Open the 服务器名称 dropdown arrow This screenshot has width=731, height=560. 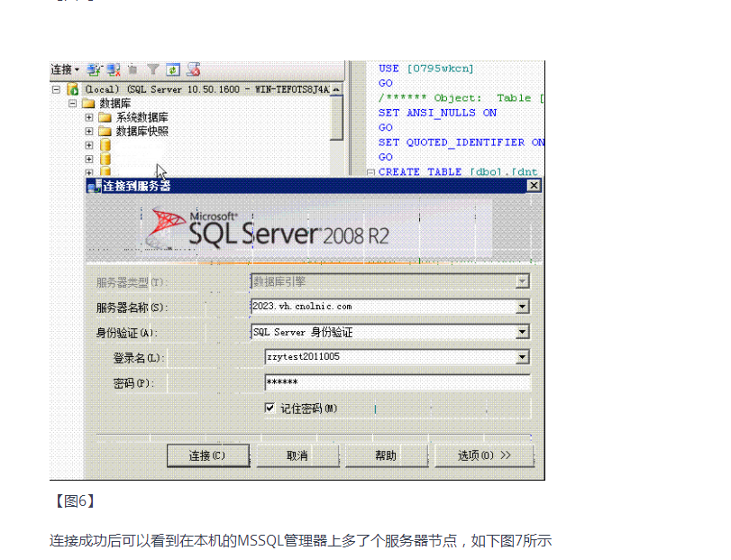click(x=522, y=307)
